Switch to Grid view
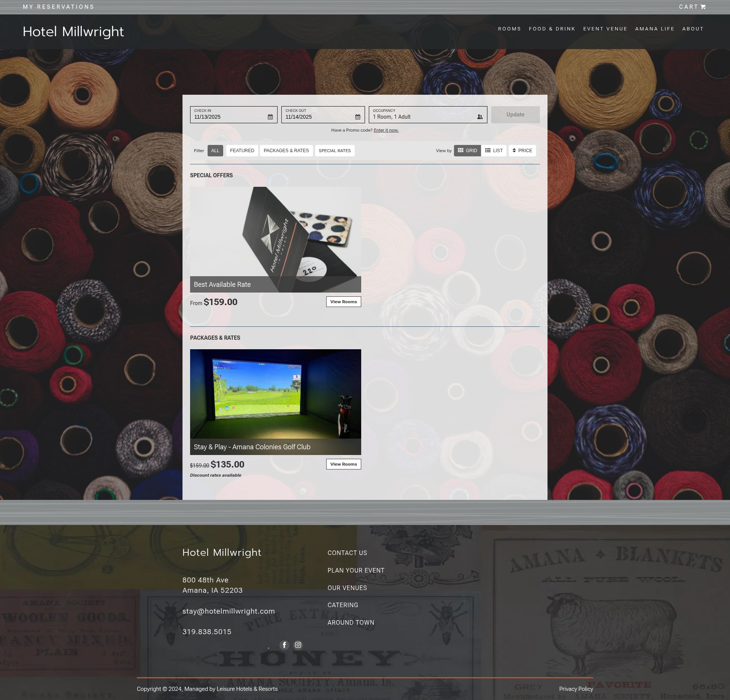The height and width of the screenshot is (700, 730). point(467,151)
